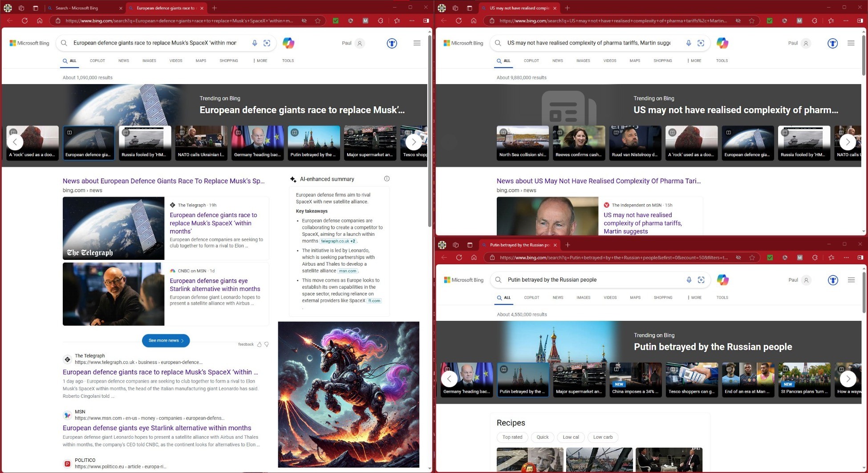Open new tab in Putin betrayed window
Viewport: 868px width, 473px height.
coord(568,245)
